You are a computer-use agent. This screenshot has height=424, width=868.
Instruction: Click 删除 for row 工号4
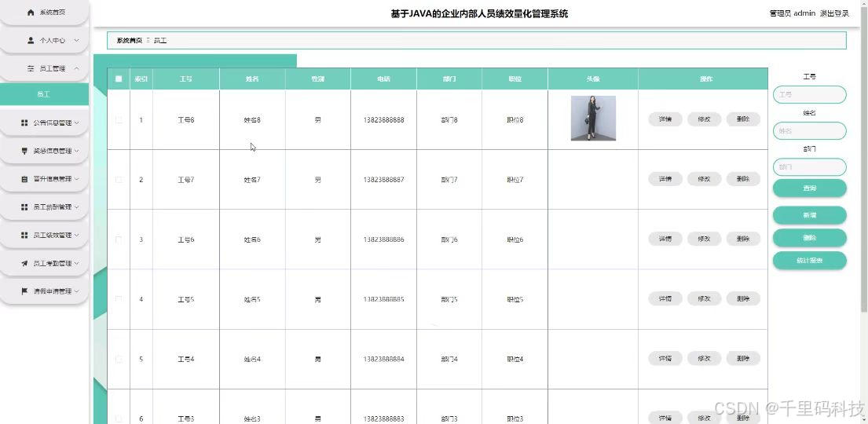click(x=743, y=358)
